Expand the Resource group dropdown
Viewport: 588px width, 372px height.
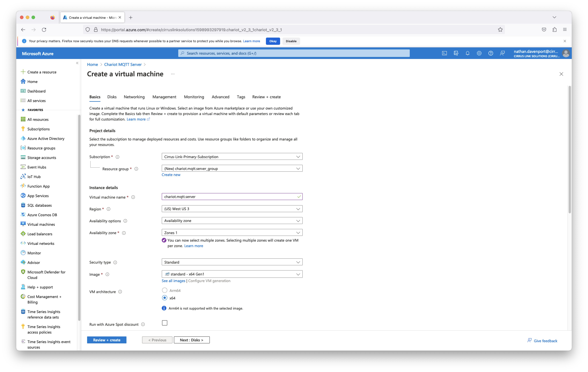click(x=232, y=168)
